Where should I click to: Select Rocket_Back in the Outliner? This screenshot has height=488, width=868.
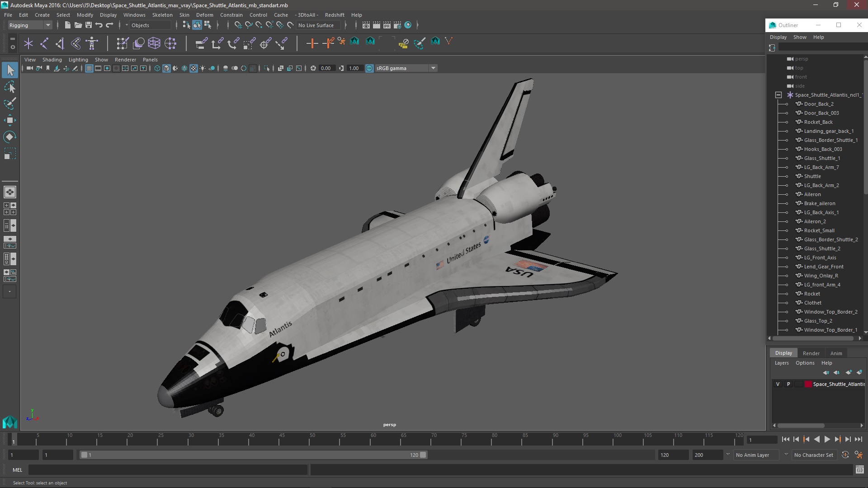pyautogui.click(x=818, y=122)
